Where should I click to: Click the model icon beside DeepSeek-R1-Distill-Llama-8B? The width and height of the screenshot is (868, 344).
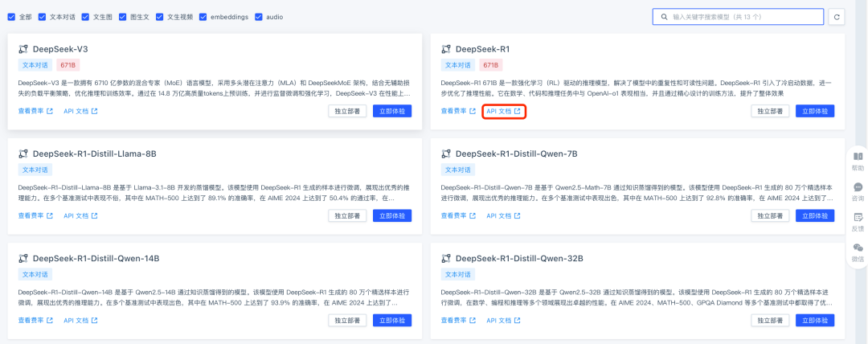click(23, 154)
